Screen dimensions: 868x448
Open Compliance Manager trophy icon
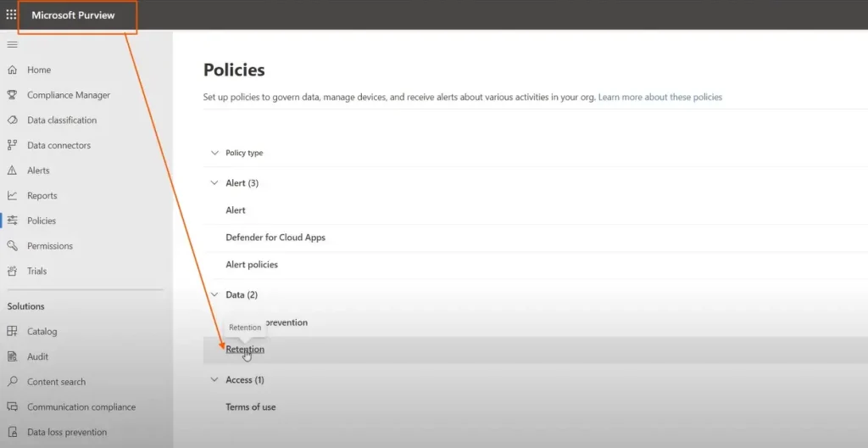[12, 95]
